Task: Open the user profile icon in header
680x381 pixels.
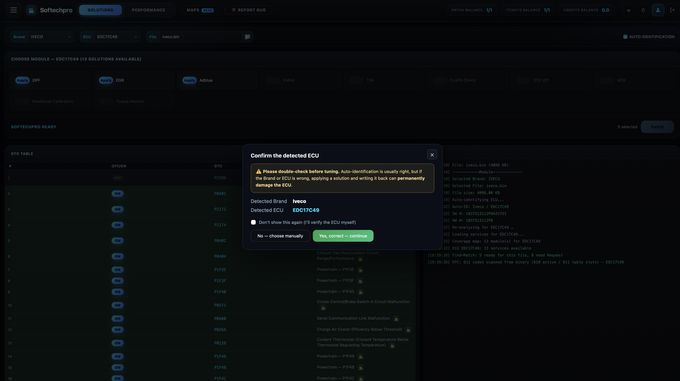Action: click(658, 10)
